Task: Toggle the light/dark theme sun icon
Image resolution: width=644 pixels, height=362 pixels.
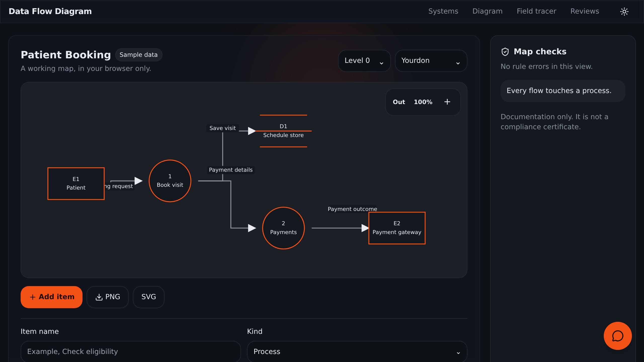Action: coord(624,12)
